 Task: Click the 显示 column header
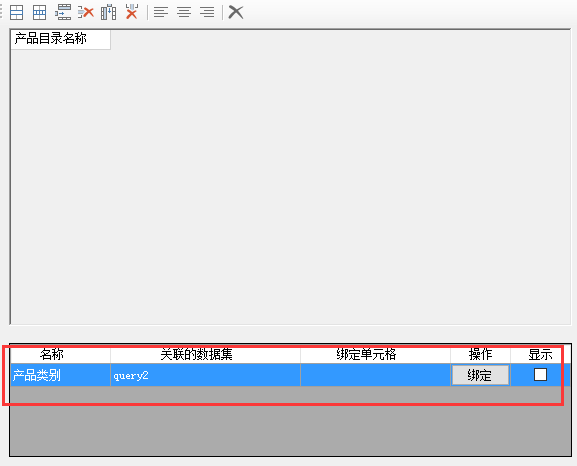coord(540,355)
